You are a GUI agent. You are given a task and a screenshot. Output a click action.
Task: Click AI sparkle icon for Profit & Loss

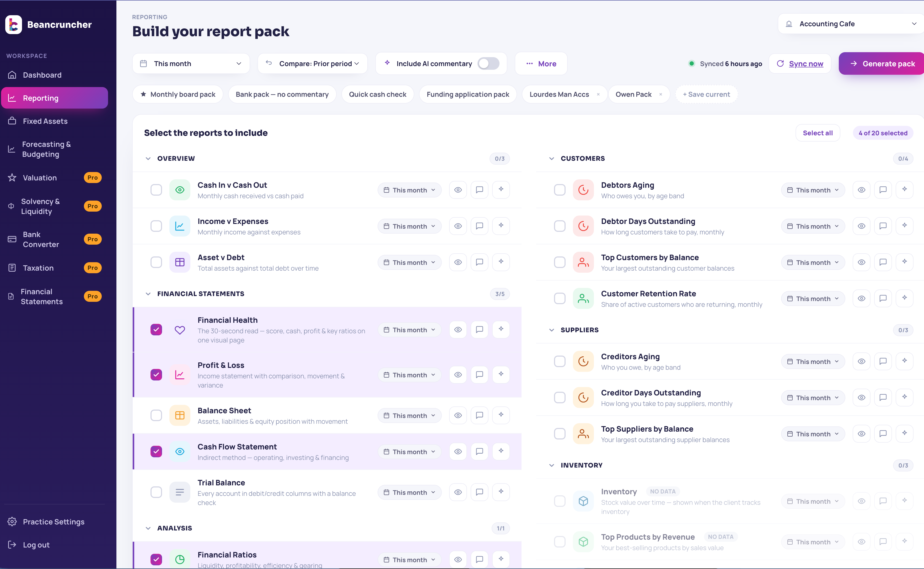(501, 374)
